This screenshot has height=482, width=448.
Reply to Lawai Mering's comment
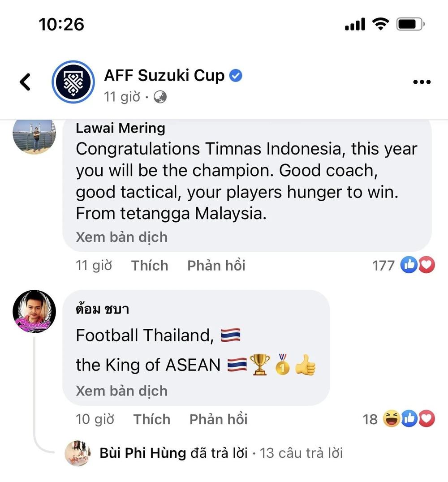click(x=216, y=266)
